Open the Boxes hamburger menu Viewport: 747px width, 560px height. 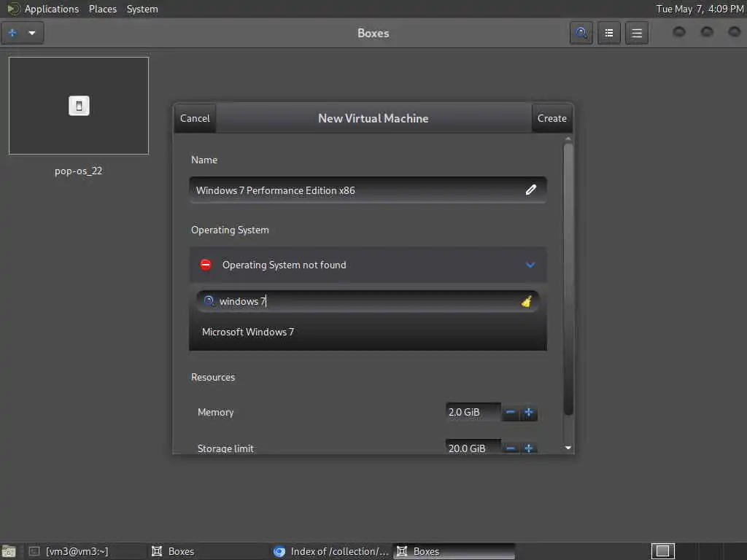(x=636, y=33)
